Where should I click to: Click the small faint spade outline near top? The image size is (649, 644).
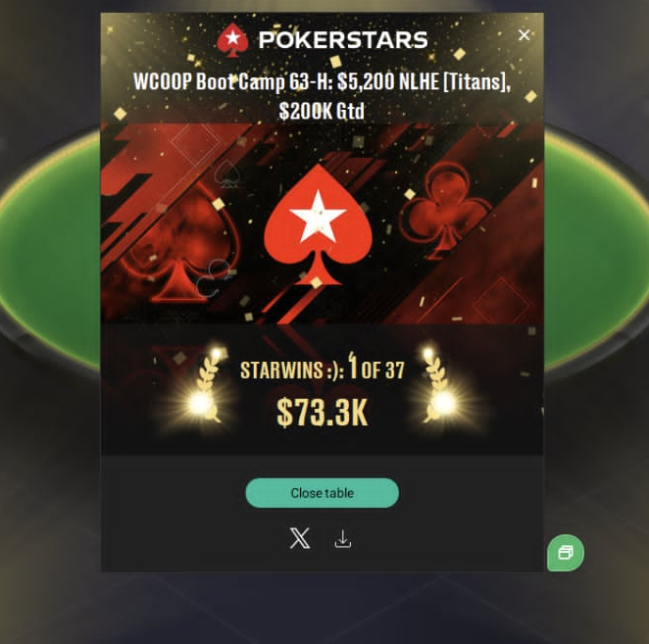click(x=226, y=174)
